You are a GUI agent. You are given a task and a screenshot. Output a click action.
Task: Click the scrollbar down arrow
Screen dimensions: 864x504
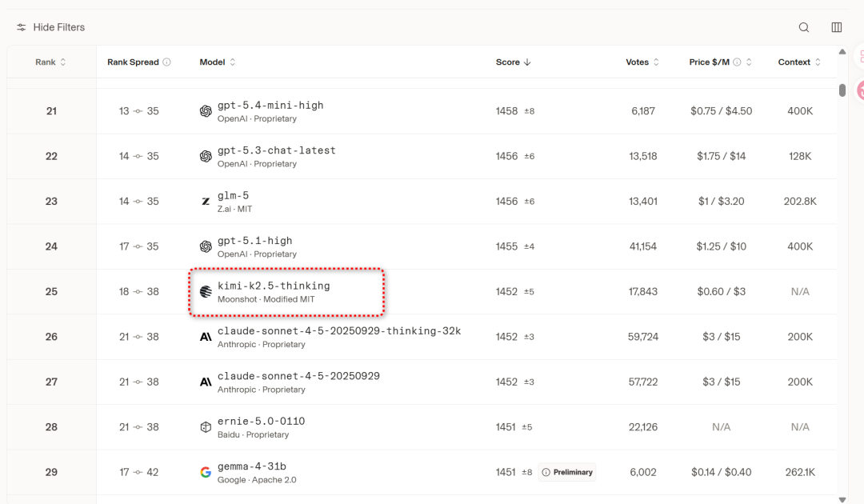842,499
